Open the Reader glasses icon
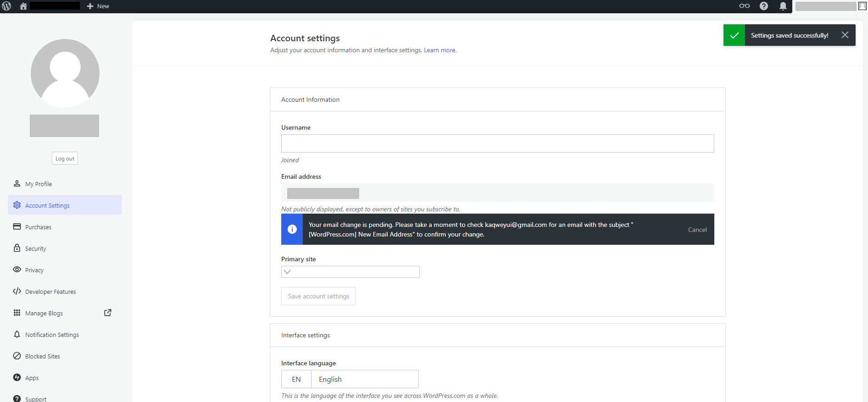868x402 pixels. click(744, 6)
